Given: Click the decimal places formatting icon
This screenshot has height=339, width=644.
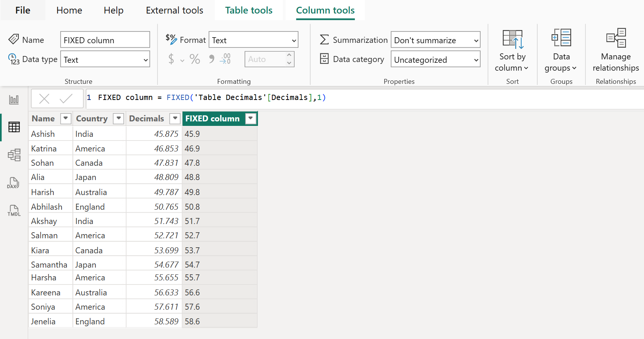Looking at the screenshot, I should pyautogui.click(x=225, y=59).
